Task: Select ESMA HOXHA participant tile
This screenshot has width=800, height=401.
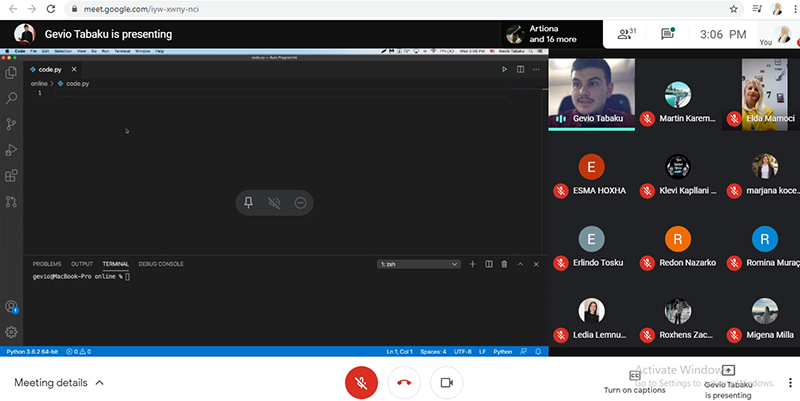Action: tap(592, 175)
